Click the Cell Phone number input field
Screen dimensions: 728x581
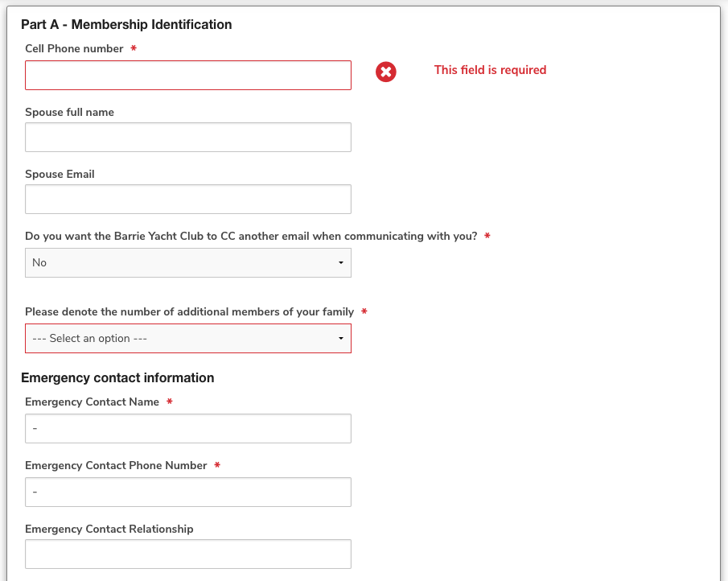[x=187, y=75]
